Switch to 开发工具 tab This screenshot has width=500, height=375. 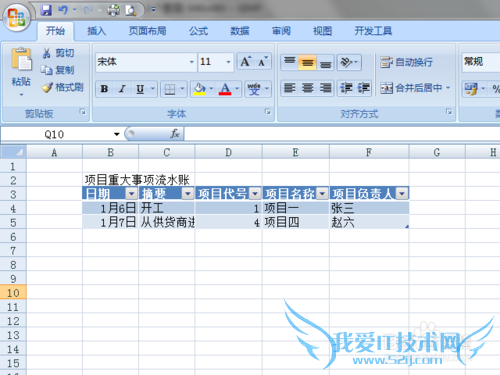tap(373, 31)
